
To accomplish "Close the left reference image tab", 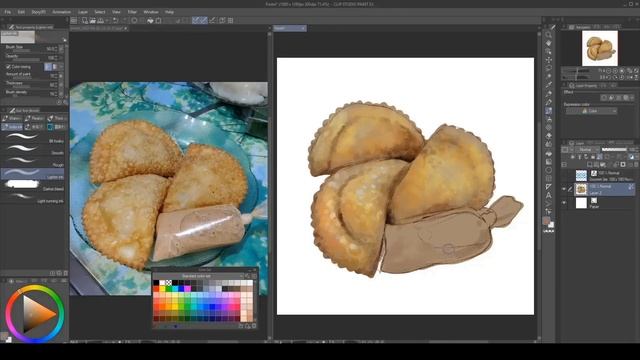I will click(126, 28).
